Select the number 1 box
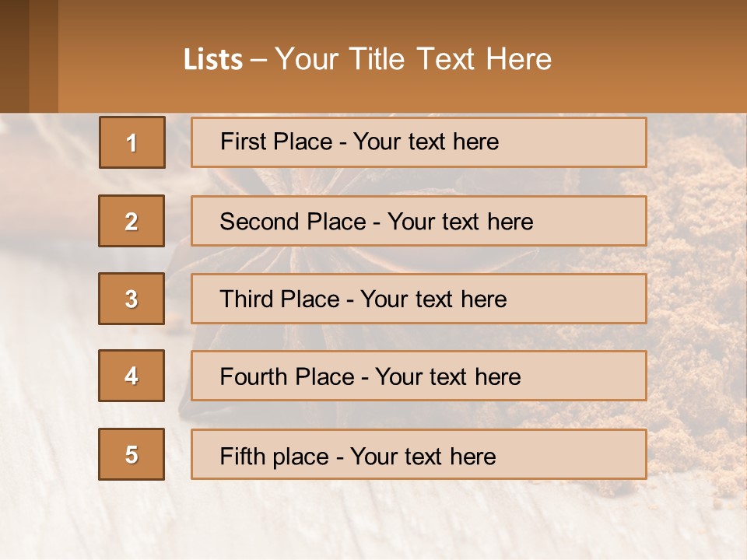Image resolution: width=747 pixels, height=560 pixels. click(132, 142)
